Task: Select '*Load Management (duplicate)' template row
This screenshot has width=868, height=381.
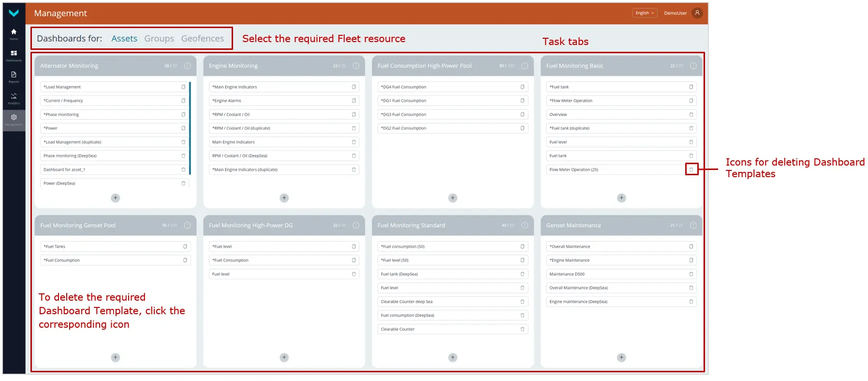Action: click(114, 142)
